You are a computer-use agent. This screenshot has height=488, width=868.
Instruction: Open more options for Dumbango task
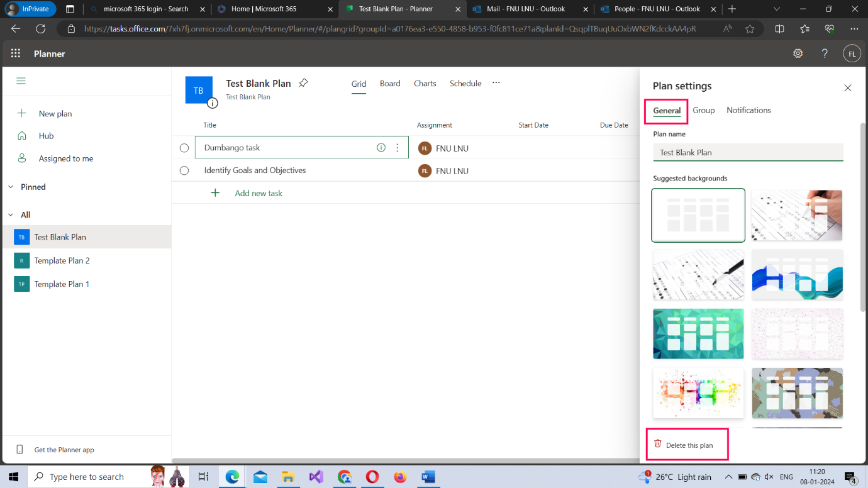397,148
